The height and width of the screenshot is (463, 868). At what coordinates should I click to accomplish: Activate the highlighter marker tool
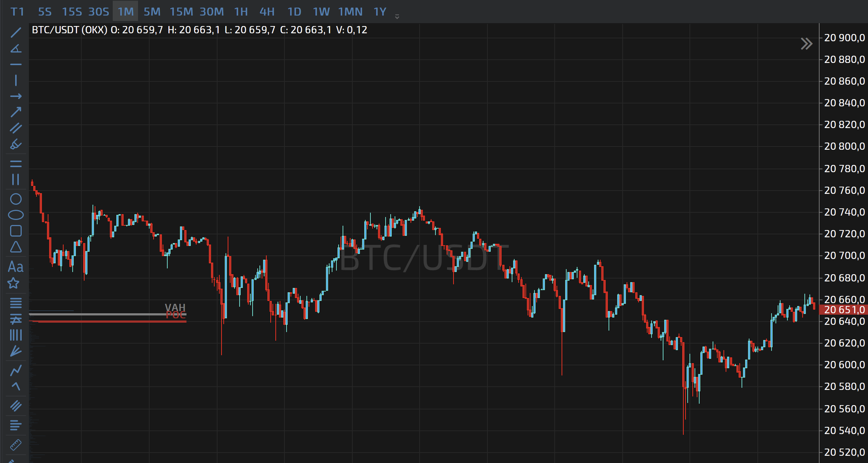point(16,144)
